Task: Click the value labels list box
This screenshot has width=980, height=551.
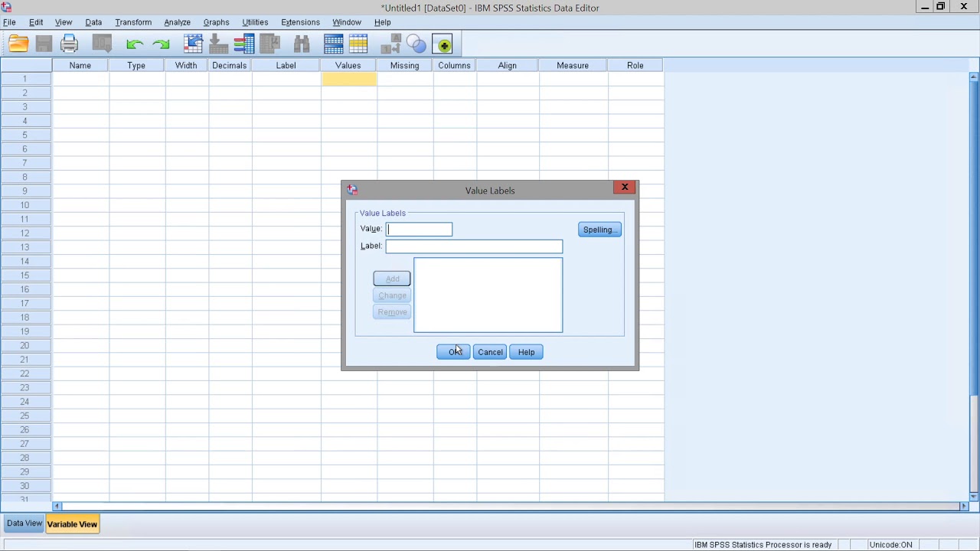Action: 488,295
